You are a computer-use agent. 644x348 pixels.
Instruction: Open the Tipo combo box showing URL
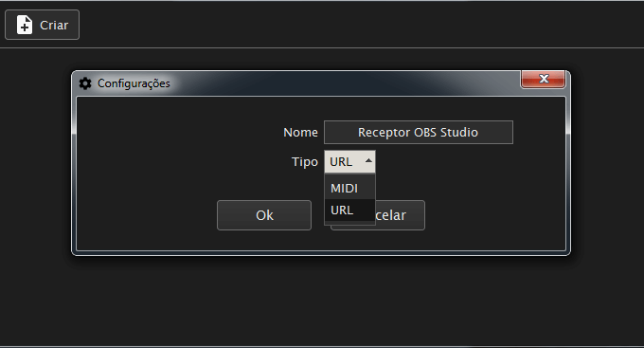click(x=349, y=161)
